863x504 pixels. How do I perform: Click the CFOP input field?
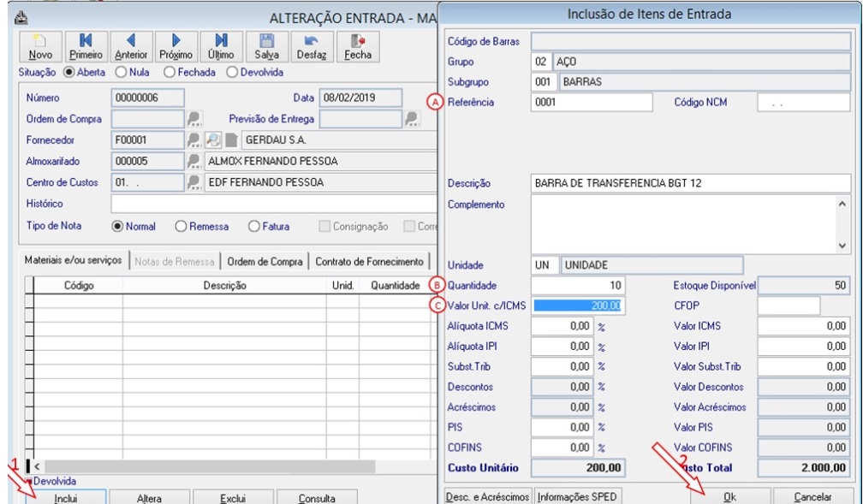pyautogui.click(x=789, y=305)
